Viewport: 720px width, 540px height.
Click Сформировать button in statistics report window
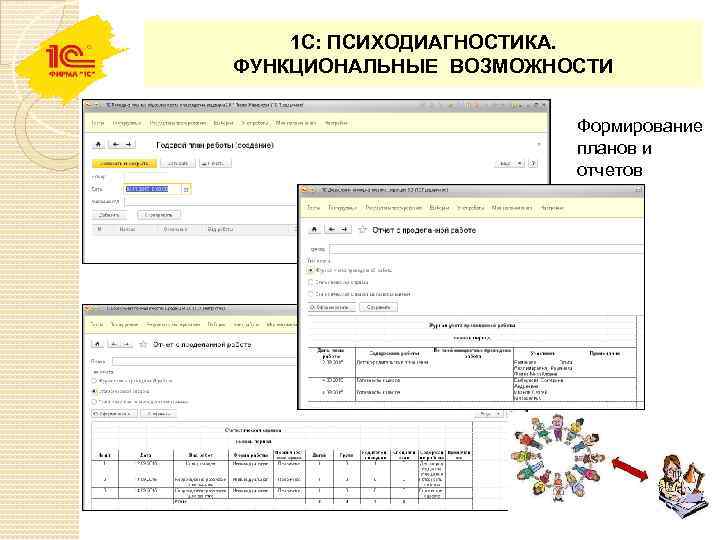114,414
